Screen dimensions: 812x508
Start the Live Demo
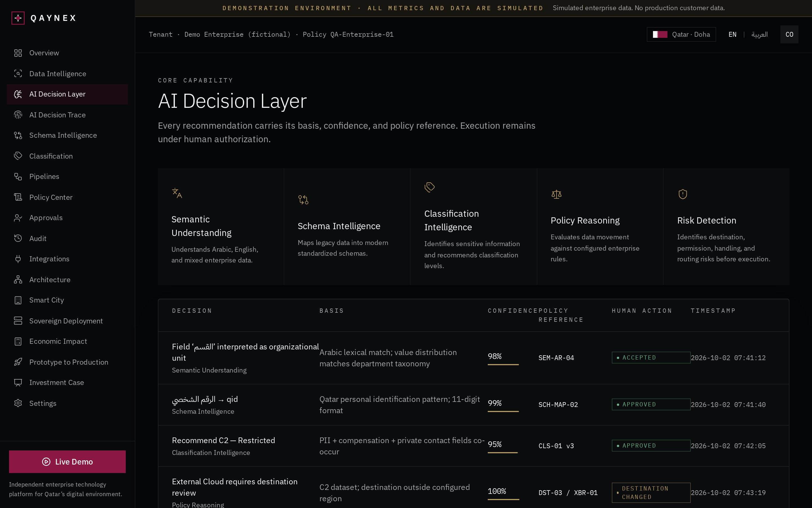[x=67, y=462]
